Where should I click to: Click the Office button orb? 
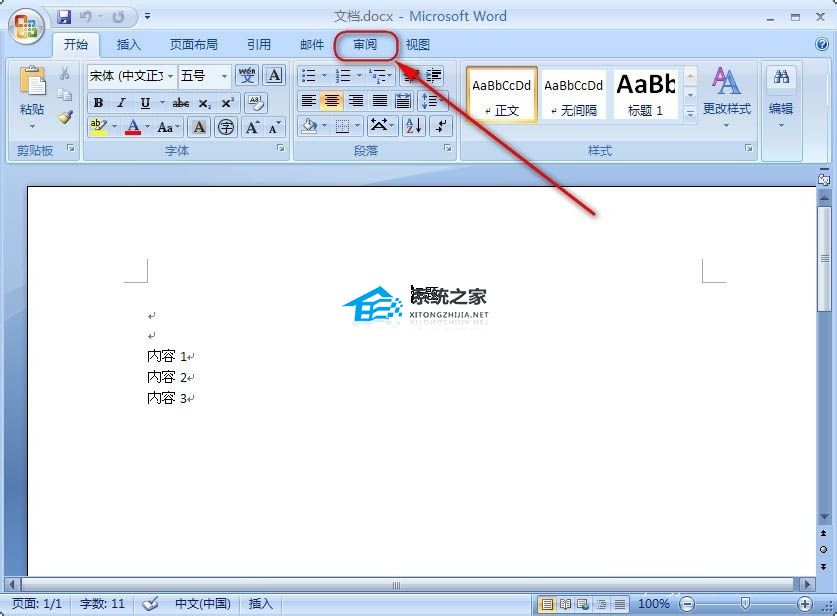pyautogui.click(x=25, y=26)
